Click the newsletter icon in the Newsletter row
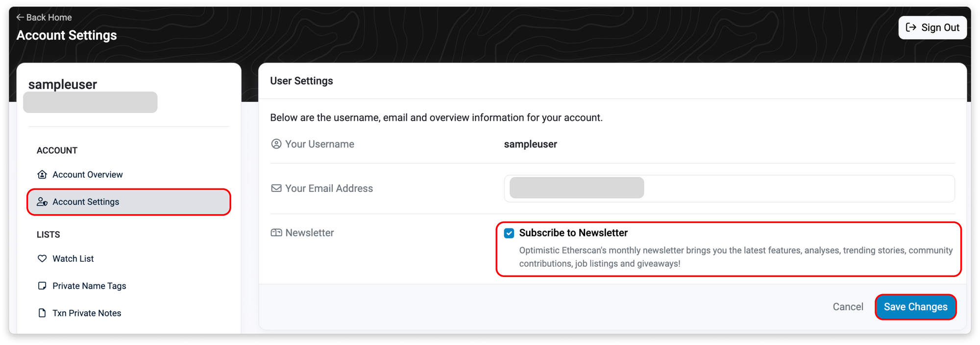Image resolution: width=980 pixels, height=345 pixels. (276, 233)
